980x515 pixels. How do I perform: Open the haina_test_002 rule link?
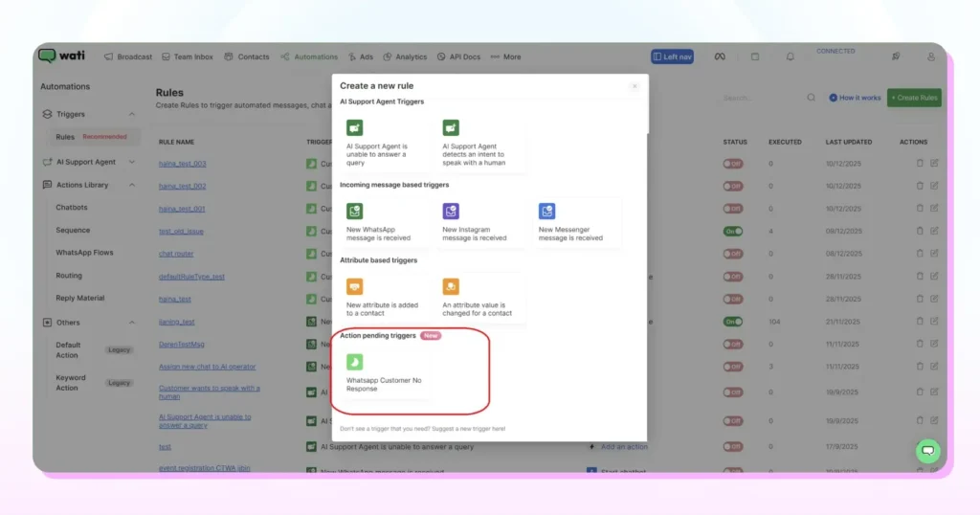183,187
